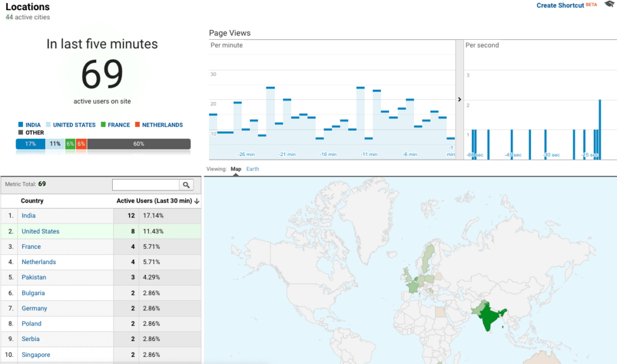Click the Create Shortcut link

pyautogui.click(x=560, y=5)
